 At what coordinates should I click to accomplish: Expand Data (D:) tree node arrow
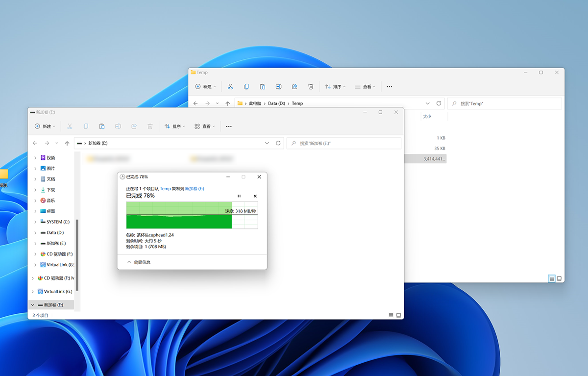[x=35, y=233]
